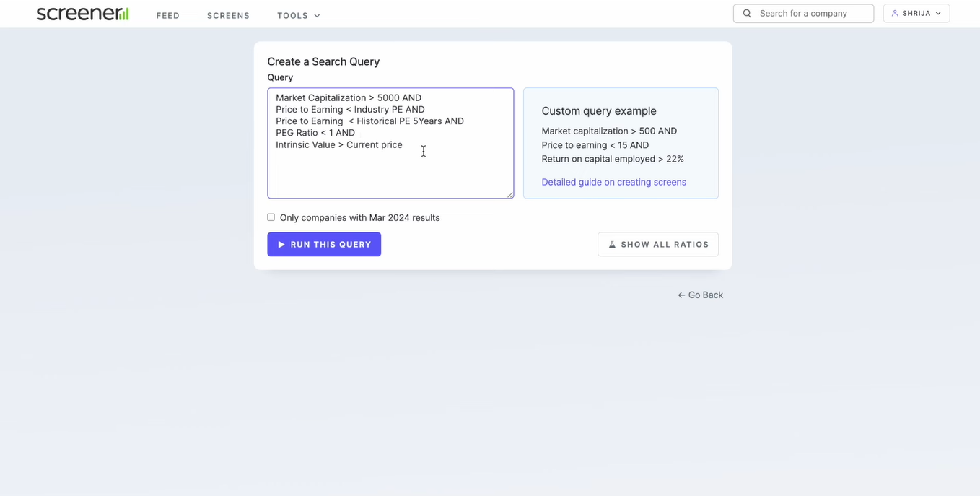The height and width of the screenshot is (496, 980).
Task: Focus the Search for a company field
Action: click(x=803, y=14)
